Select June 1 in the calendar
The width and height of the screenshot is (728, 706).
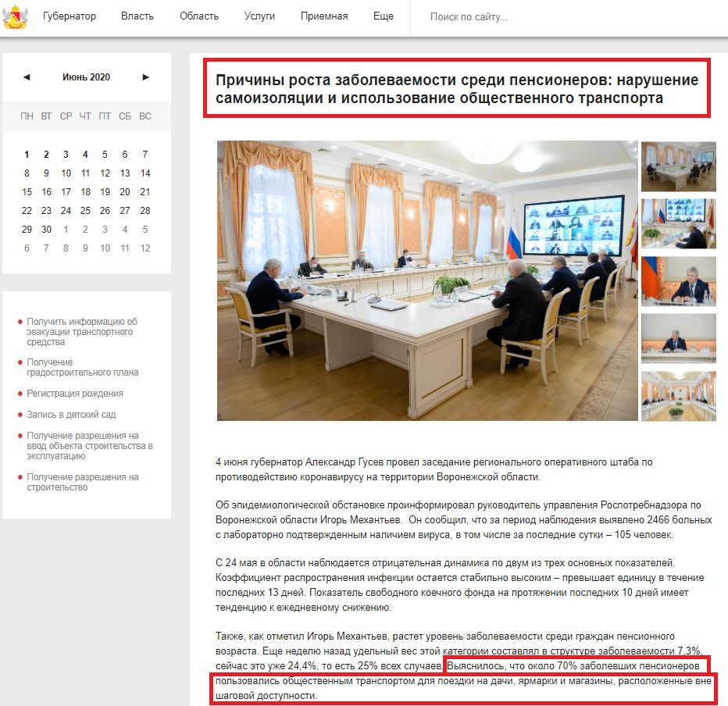(27, 154)
